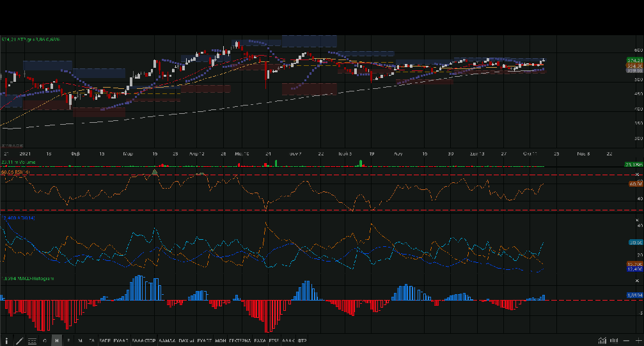644x346 pixels.
Task: Open the indicators chart icon at bottom right
Action: point(602,341)
